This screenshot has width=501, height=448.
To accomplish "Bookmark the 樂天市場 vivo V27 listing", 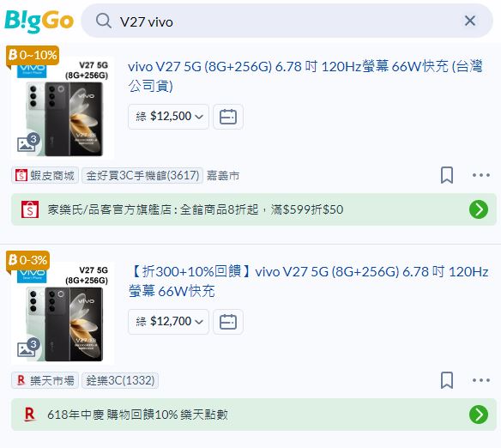I will coord(447,380).
